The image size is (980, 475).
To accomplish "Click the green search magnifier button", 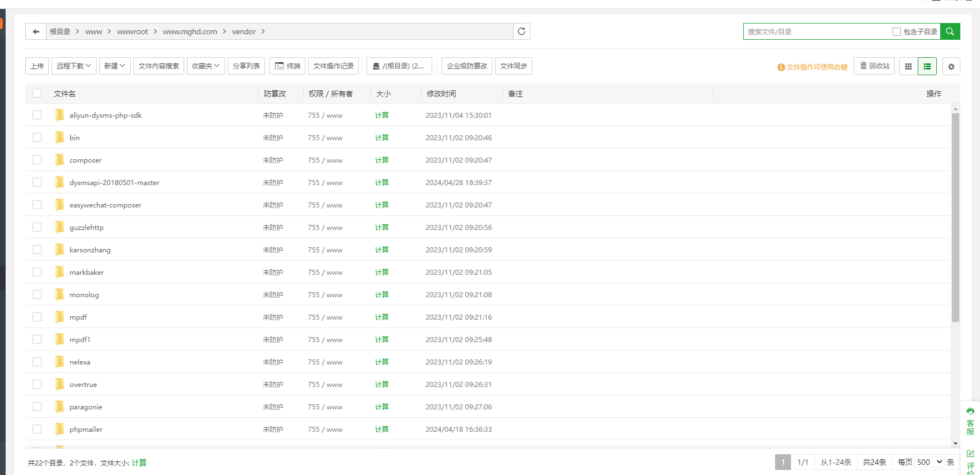I will tap(950, 31).
